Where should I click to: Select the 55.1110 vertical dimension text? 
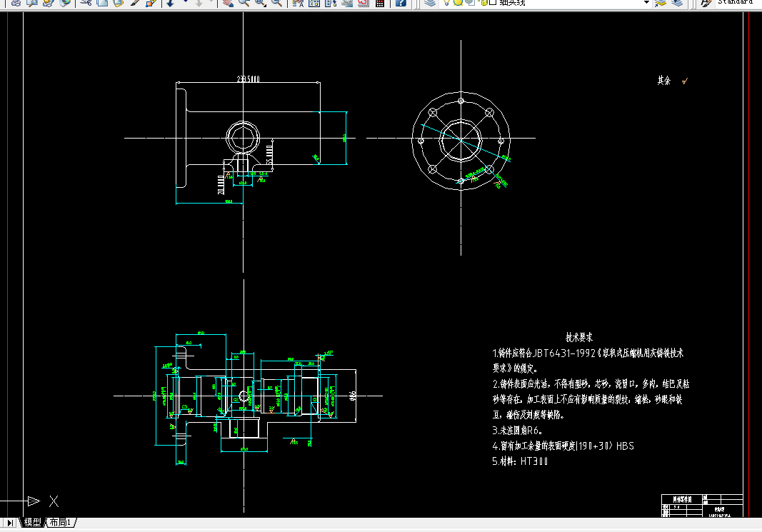pyautogui.click(x=269, y=155)
